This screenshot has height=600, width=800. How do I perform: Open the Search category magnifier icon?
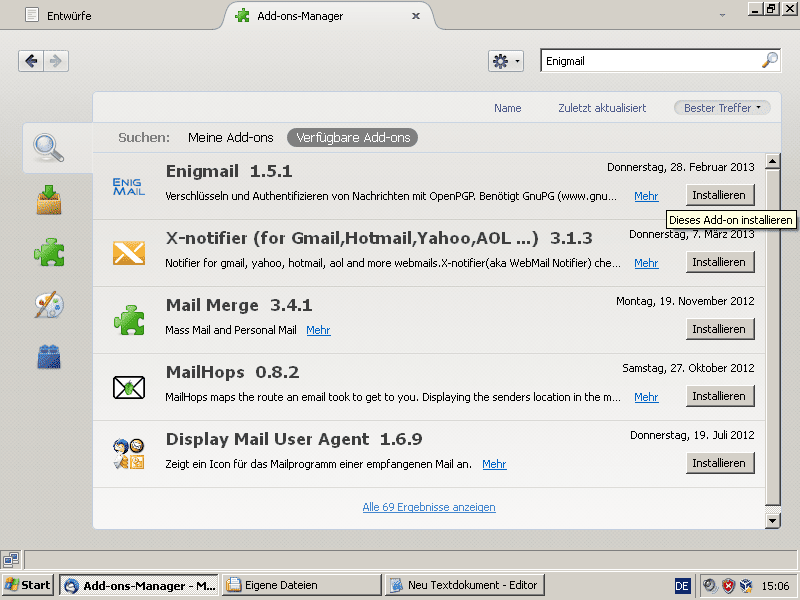click(50, 148)
